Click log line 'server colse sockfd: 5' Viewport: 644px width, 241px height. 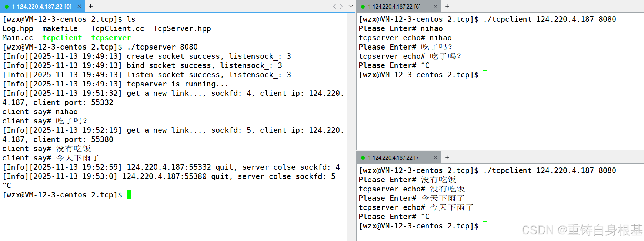click(169, 176)
